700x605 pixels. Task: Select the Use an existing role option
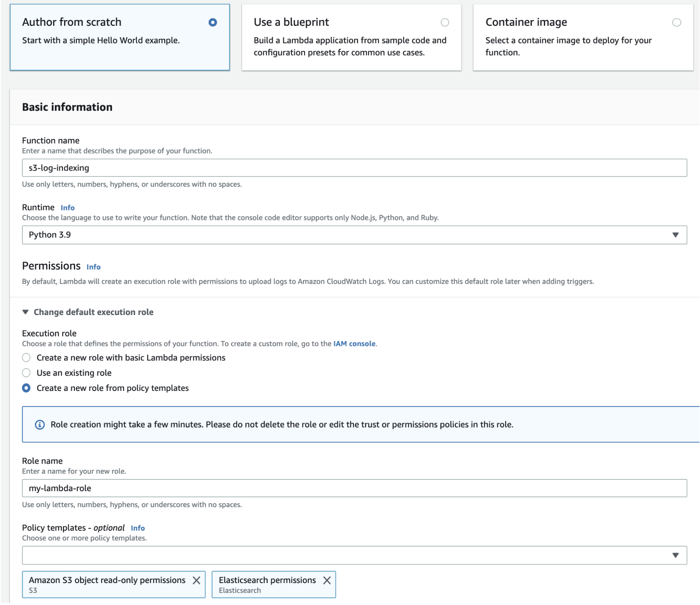pos(26,373)
